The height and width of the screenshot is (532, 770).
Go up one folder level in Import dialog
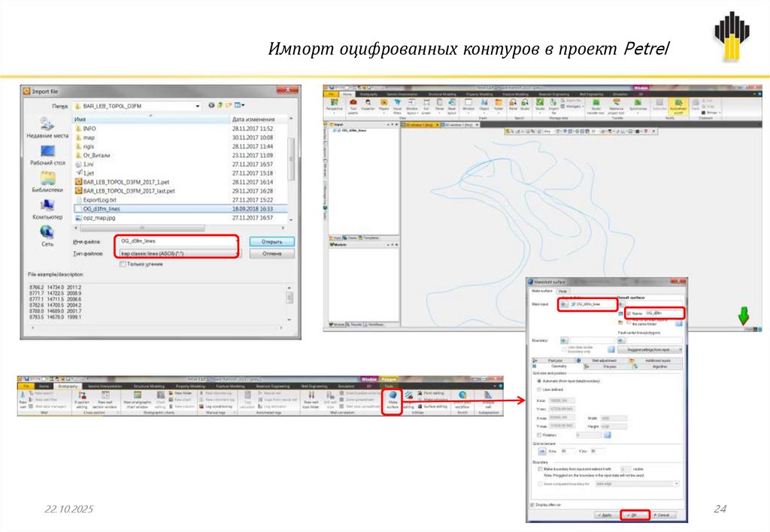click(220, 105)
